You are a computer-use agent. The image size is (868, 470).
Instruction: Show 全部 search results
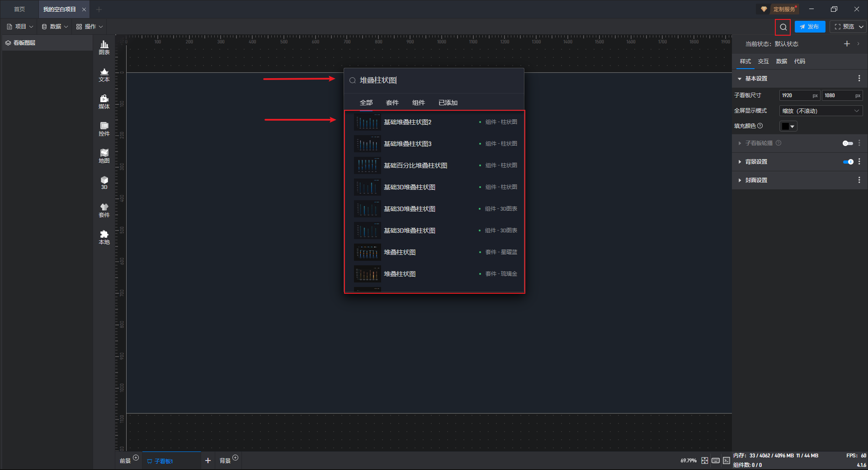click(366, 103)
